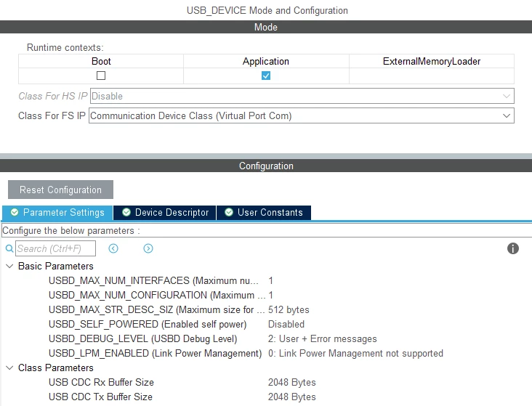Collapse the Basic Parameters section

(x=10, y=267)
